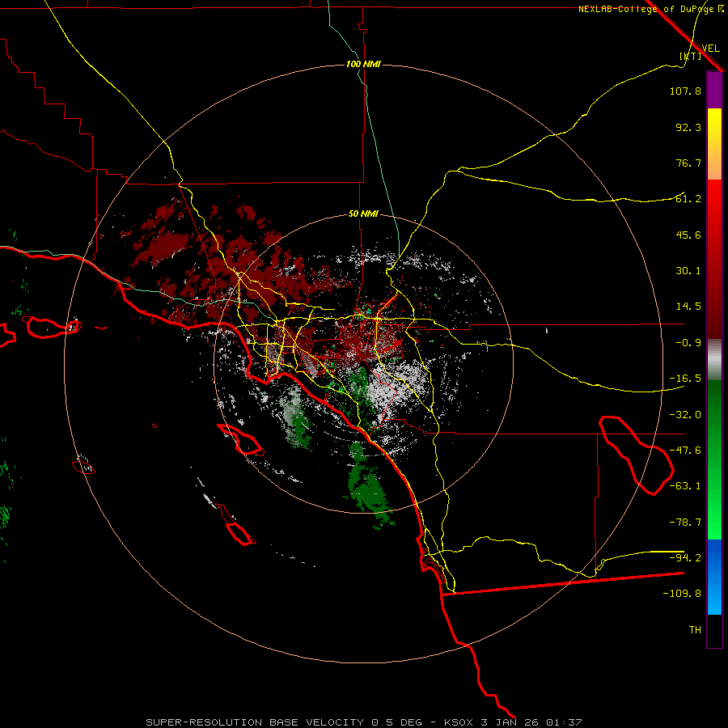Click the 76.7 velocity value

coord(688,163)
